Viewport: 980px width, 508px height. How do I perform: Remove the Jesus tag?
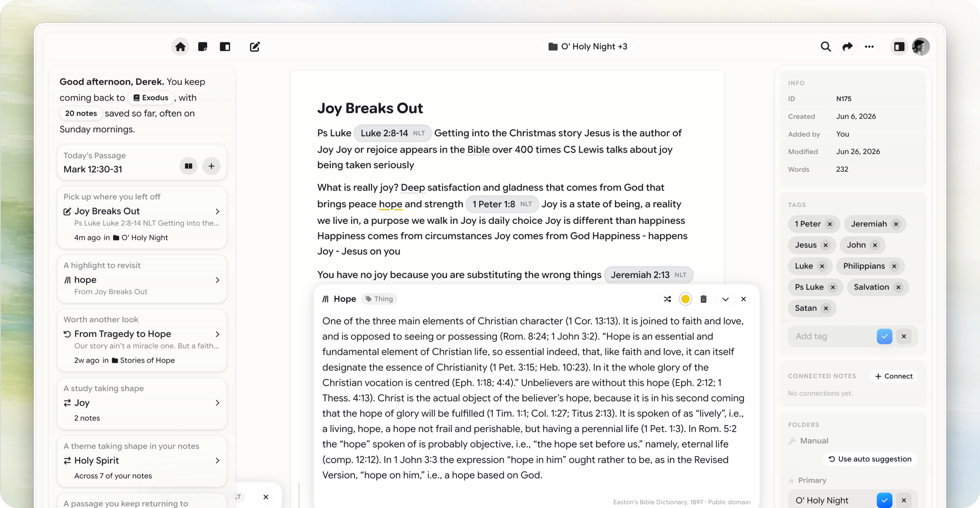tap(825, 245)
